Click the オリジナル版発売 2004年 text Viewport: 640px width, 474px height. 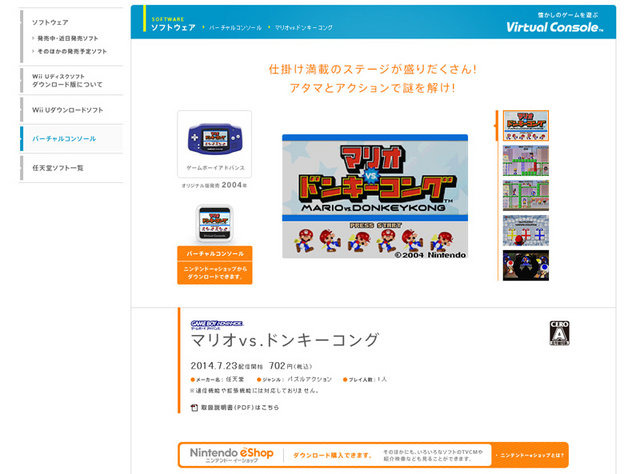coord(214,185)
